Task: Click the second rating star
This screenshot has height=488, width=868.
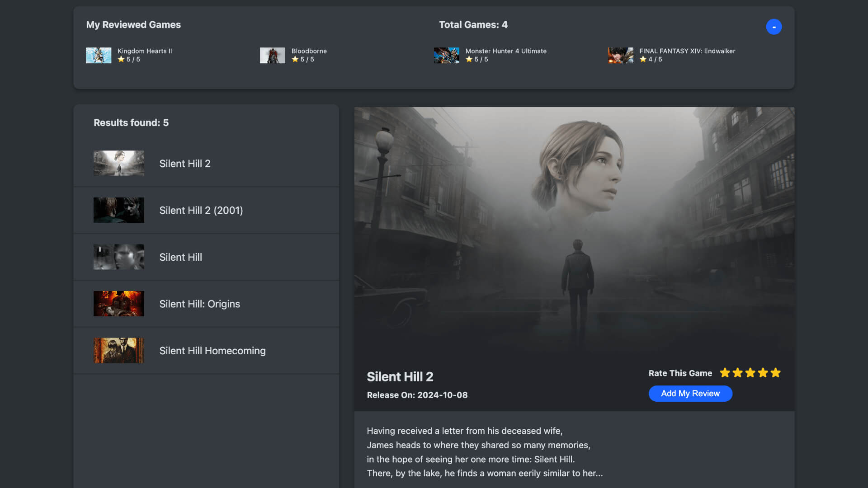Action: (737, 373)
